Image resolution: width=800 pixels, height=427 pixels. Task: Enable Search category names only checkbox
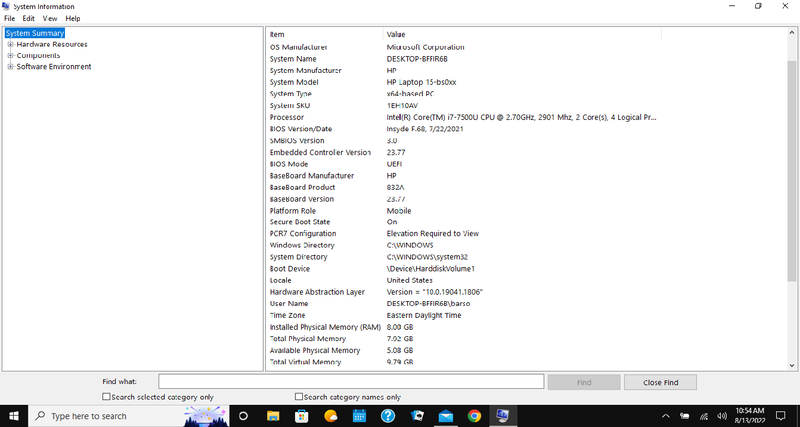point(298,396)
